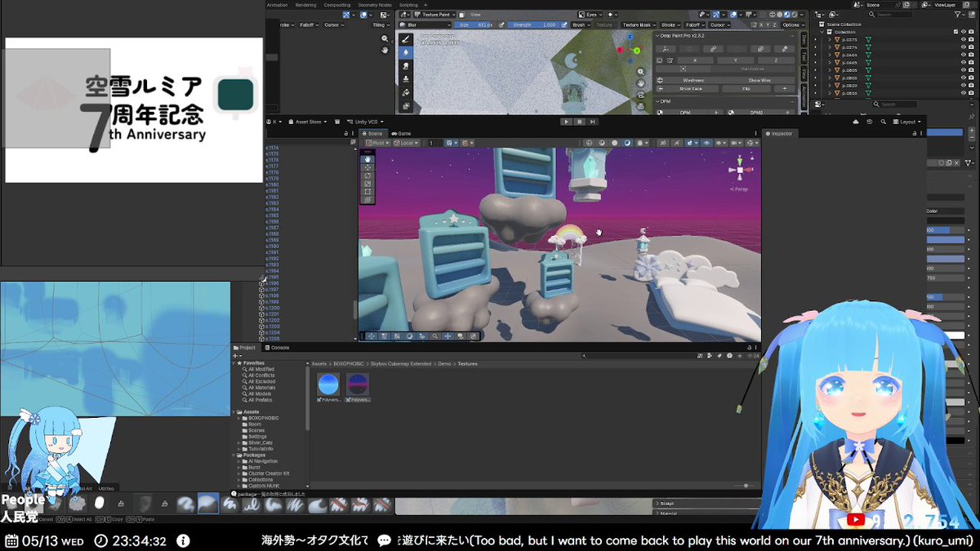Expand the Silver_Cats folder
This screenshot has width=980, height=551.
pos(239,442)
